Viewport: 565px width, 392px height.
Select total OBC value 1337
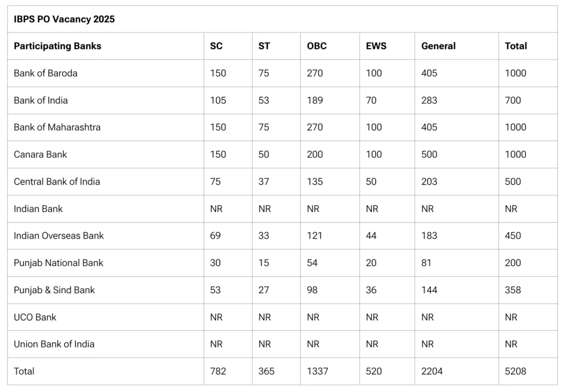[x=317, y=371]
